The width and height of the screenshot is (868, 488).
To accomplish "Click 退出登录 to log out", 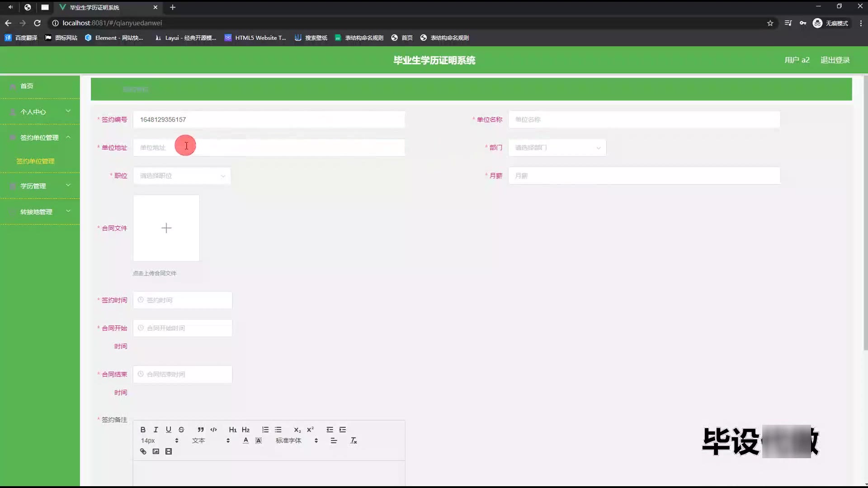I will point(835,60).
